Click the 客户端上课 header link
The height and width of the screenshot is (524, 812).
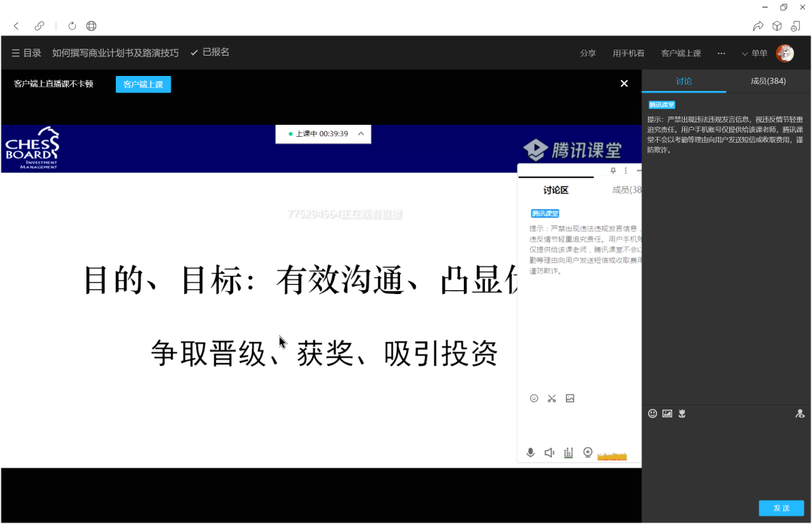(x=681, y=53)
